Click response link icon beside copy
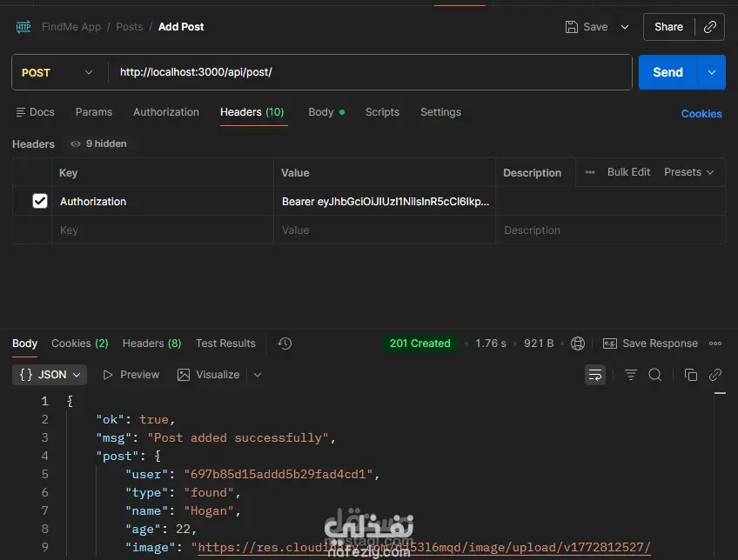The width and height of the screenshot is (738, 560). tap(715, 375)
